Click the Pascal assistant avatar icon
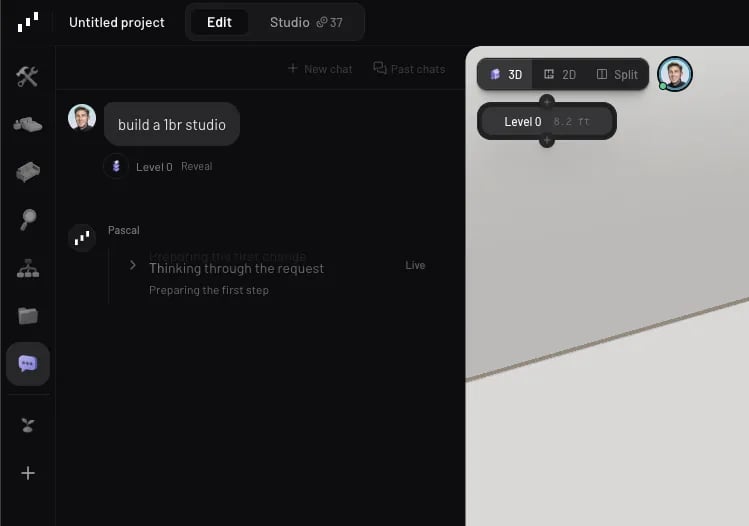 (x=82, y=237)
